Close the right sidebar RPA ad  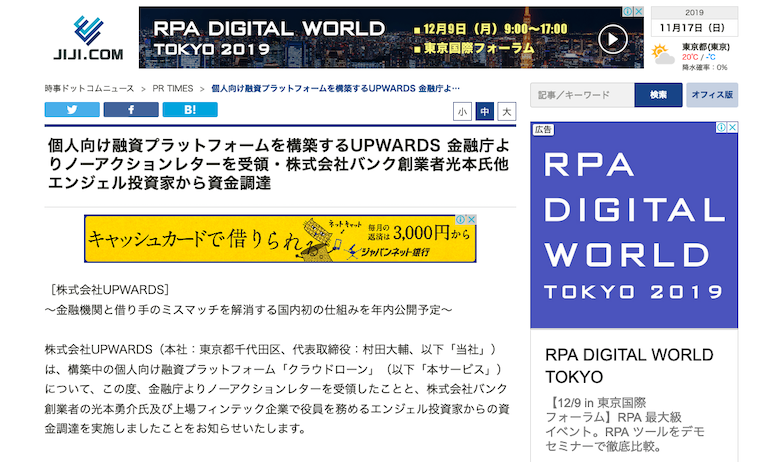coord(733,128)
